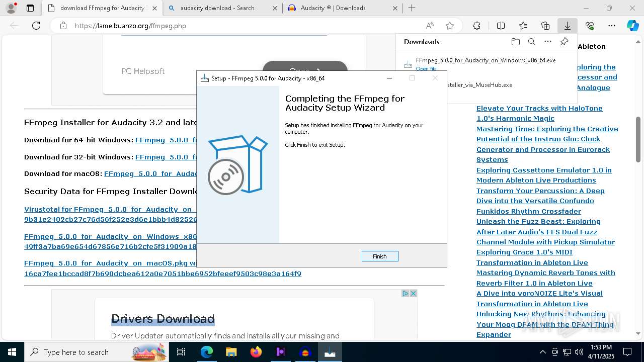The image size is (644, 362).
Task: Close the audacity download Search tab
Action: point(275,8)
